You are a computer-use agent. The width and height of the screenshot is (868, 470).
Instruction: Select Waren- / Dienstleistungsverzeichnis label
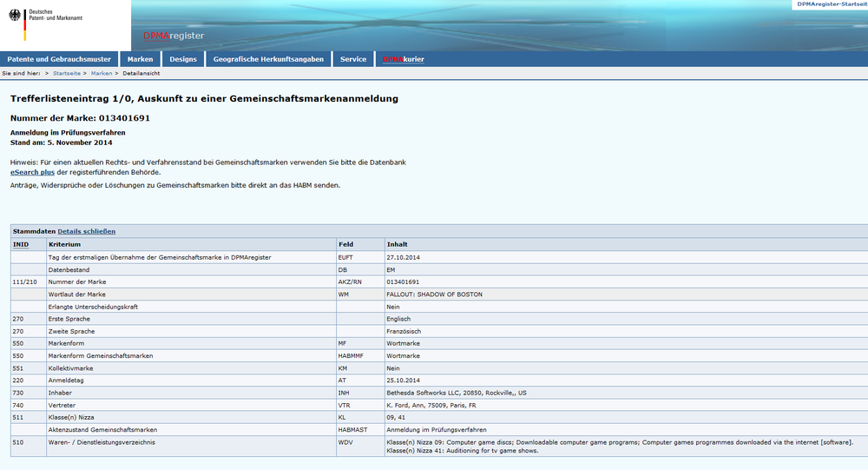pyautogui.click(x=102, y=442)
